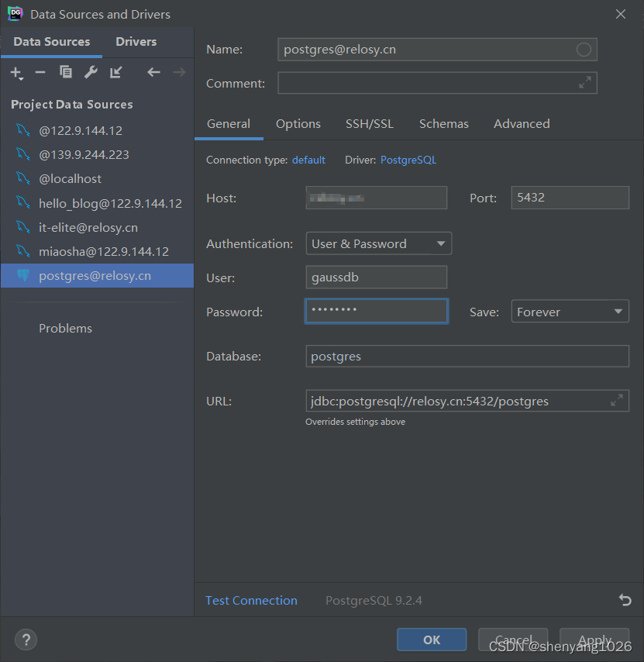Open the SSH/SSL tab
The height and width of the screenshot is (662, 644).
click(x=370, y=123)
